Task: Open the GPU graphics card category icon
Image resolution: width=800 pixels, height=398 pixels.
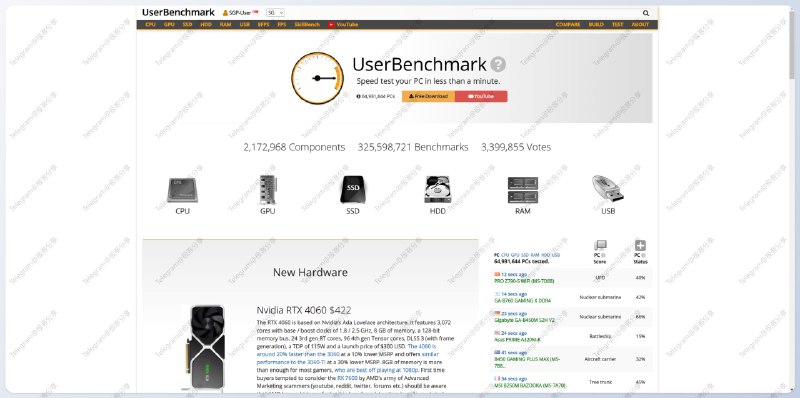Action: pyautogui.click(x=267, y=190)
